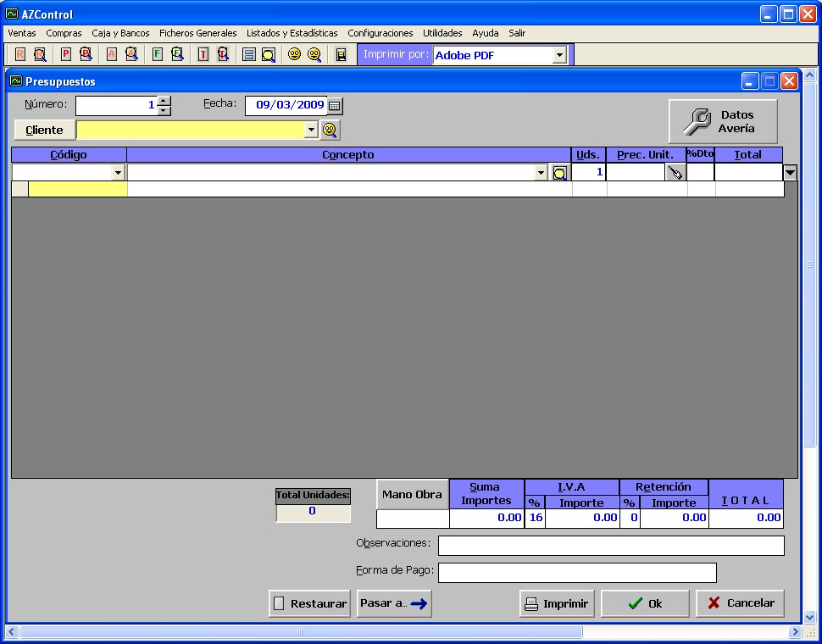Click the Cancelar button
This screenshot has width=822, height=644.
pyautogui.click(x=740, y=603)
